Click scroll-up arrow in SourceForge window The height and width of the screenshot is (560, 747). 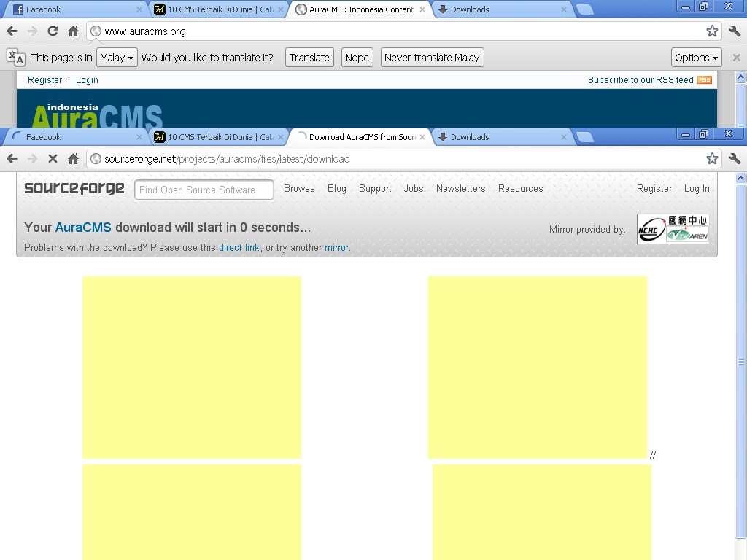(740, 179)
